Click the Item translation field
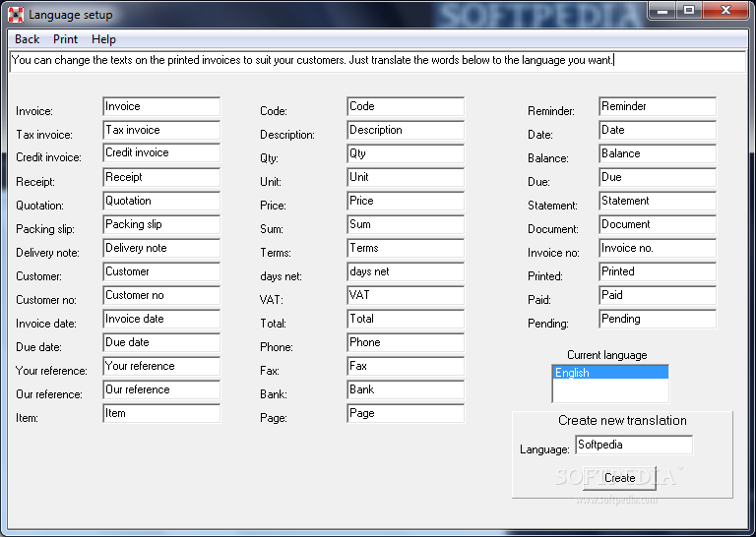756x537 pixels. tap(161, 413)
